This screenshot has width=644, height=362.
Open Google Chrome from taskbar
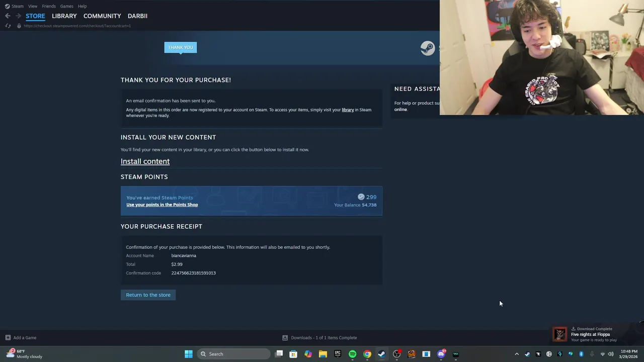(x=367, y=354)
